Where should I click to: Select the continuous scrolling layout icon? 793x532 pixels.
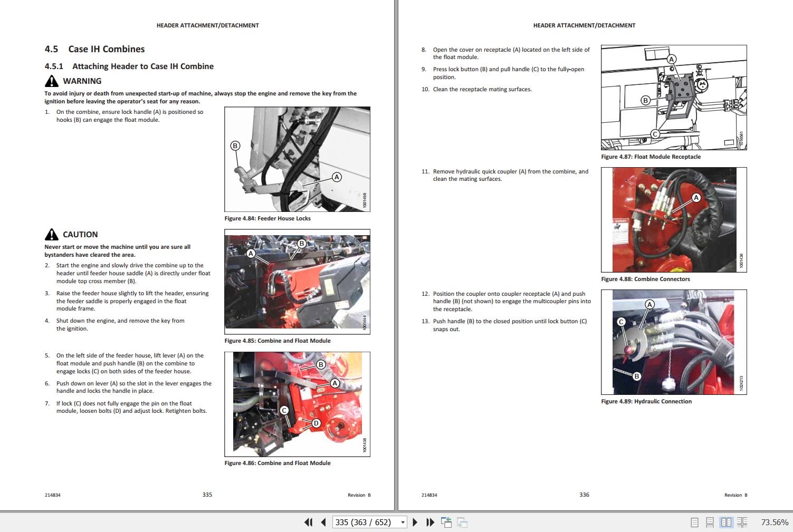pos(709,522)
